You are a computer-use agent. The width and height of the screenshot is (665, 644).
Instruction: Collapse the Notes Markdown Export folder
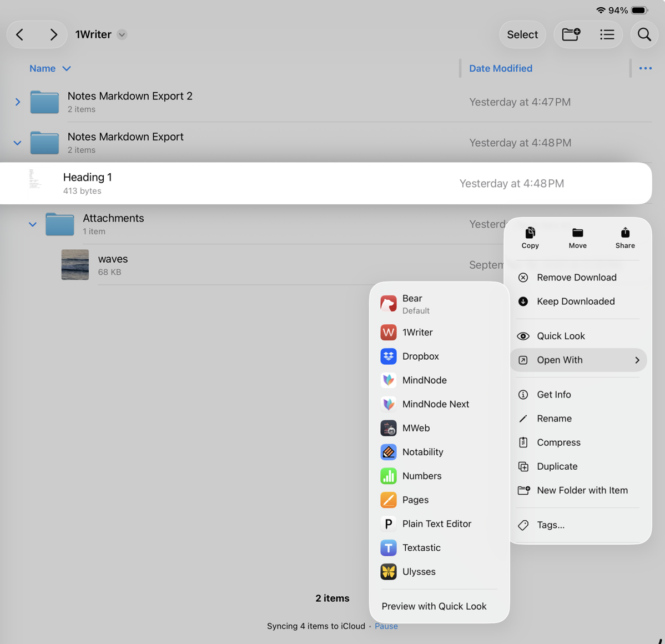[17, 143]
